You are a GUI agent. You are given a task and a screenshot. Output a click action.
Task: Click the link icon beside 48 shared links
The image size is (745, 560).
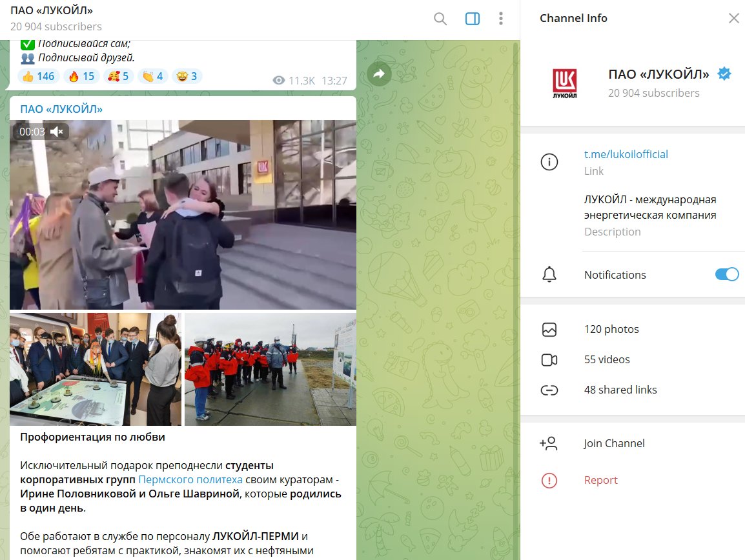[549, 390]
